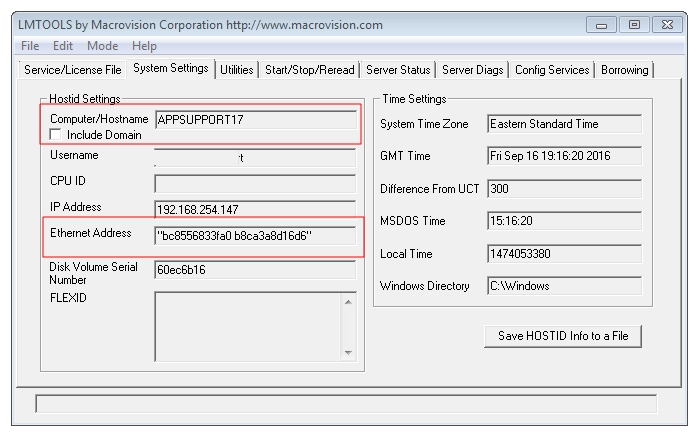Click the Computer/Hostname field
This screenshot has height=438, width=700.
pyautogui.click(x=255, y=119)
